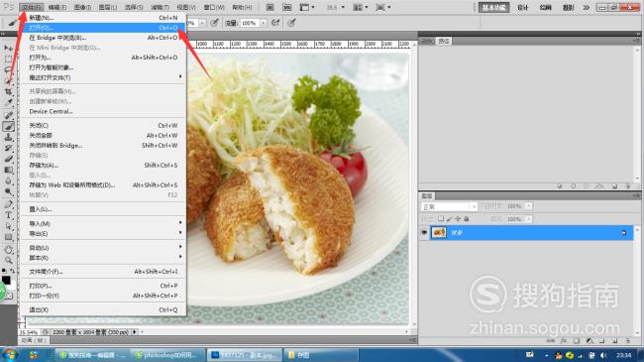This screenshot has width=644, height=362.
Task: Select the Dodge tool
Action: tap(8, 191)
